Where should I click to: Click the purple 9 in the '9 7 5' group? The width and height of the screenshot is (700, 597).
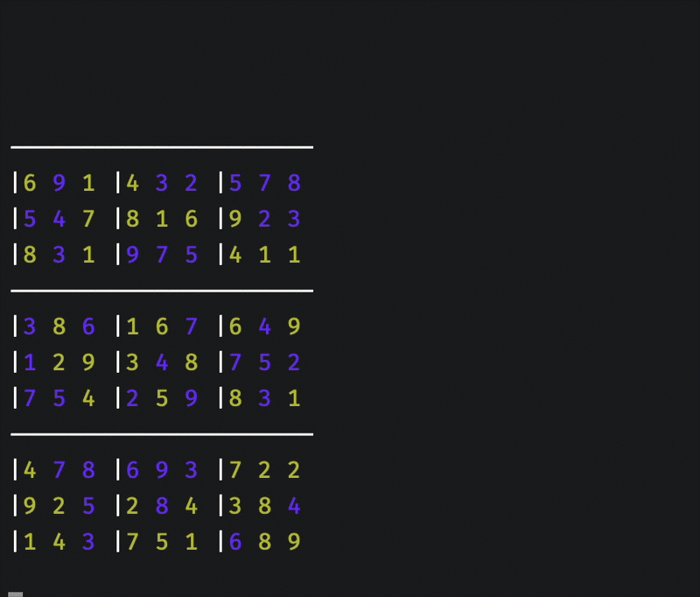(x=133, y=255)
